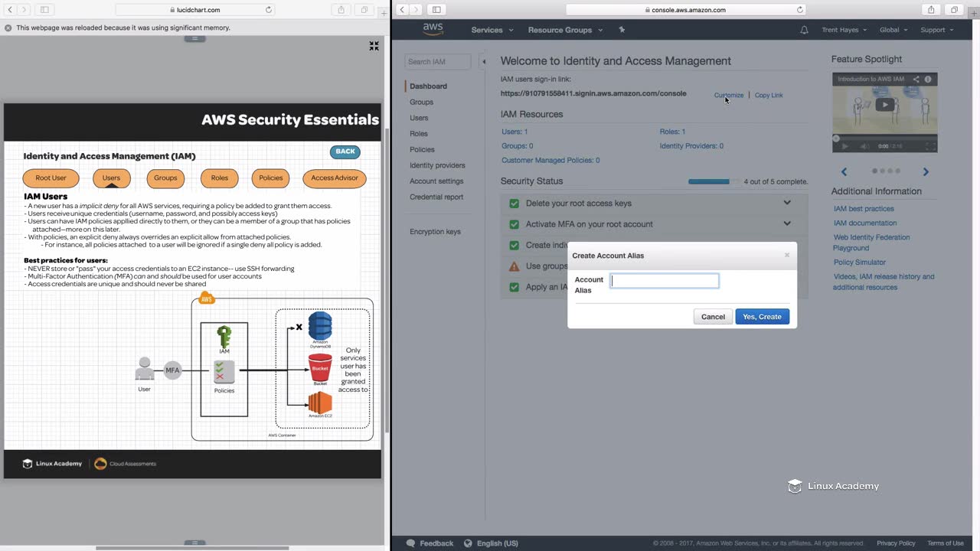This screenshot has width=980, height=551.
Task: Click the pin shortcut icon in AWS header
Action: click(x=622, y=30)
